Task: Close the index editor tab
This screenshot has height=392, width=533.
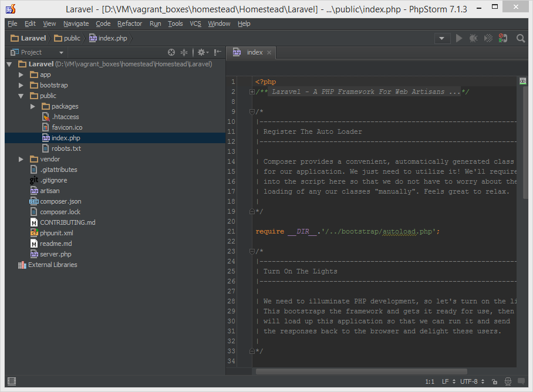Action: click(269, 53)
